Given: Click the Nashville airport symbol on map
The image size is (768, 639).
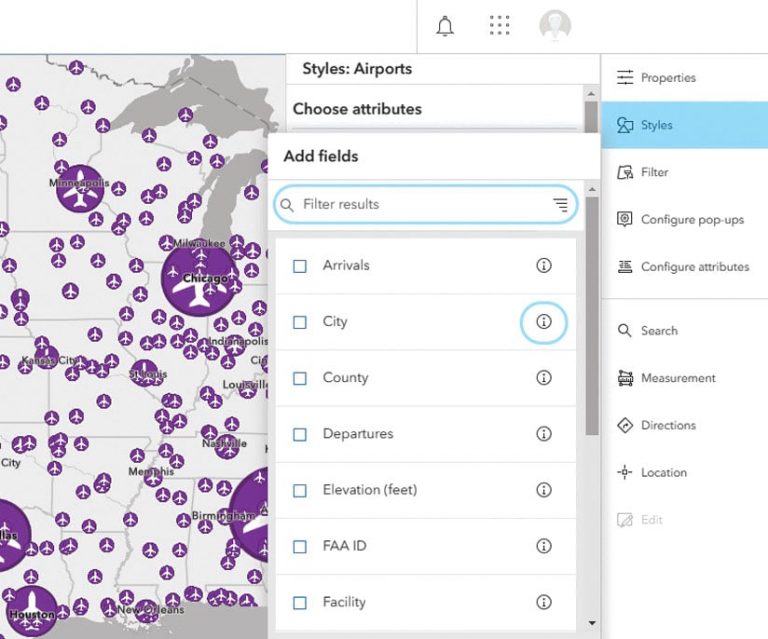Looking at the screenshot, I should click(x=227, y=446).
